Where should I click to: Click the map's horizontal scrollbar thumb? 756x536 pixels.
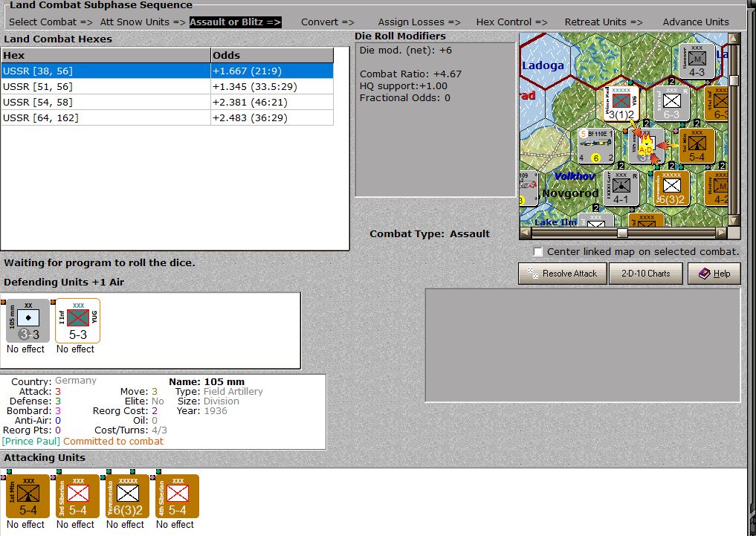(x=622, y=233)
